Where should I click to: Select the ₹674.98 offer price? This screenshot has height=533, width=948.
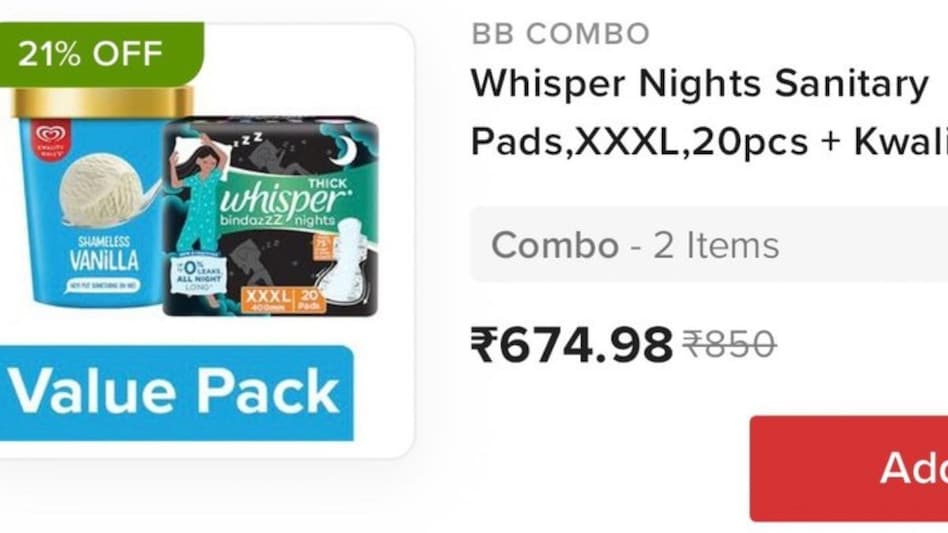(571, 345)
